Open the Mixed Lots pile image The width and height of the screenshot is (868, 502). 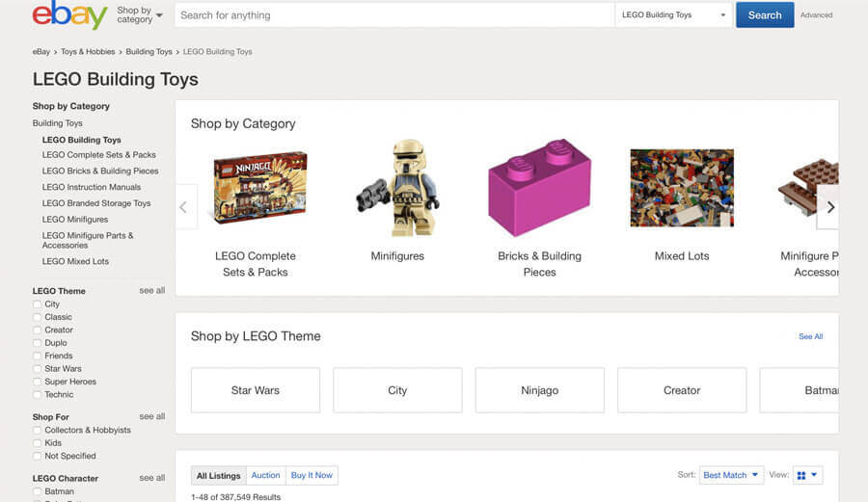click(681, 188)
